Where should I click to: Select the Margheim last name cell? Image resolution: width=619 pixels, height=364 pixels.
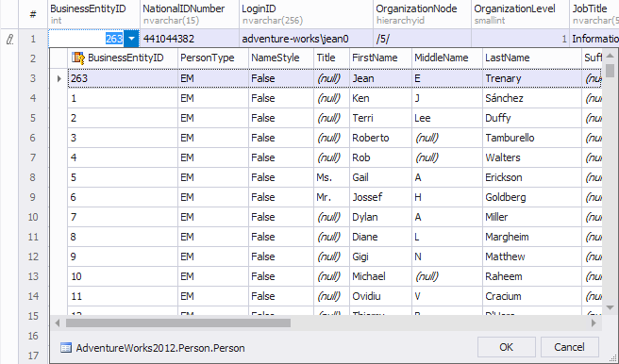532,237
